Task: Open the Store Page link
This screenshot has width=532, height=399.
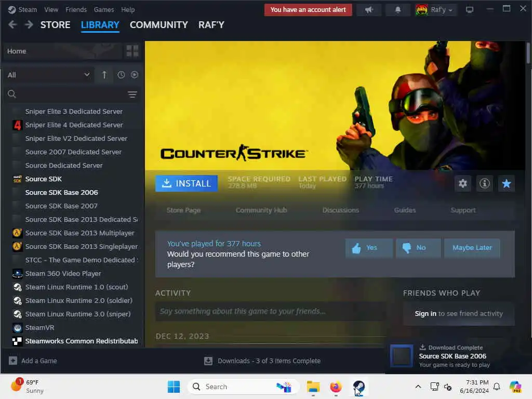Action: [183, 210]
